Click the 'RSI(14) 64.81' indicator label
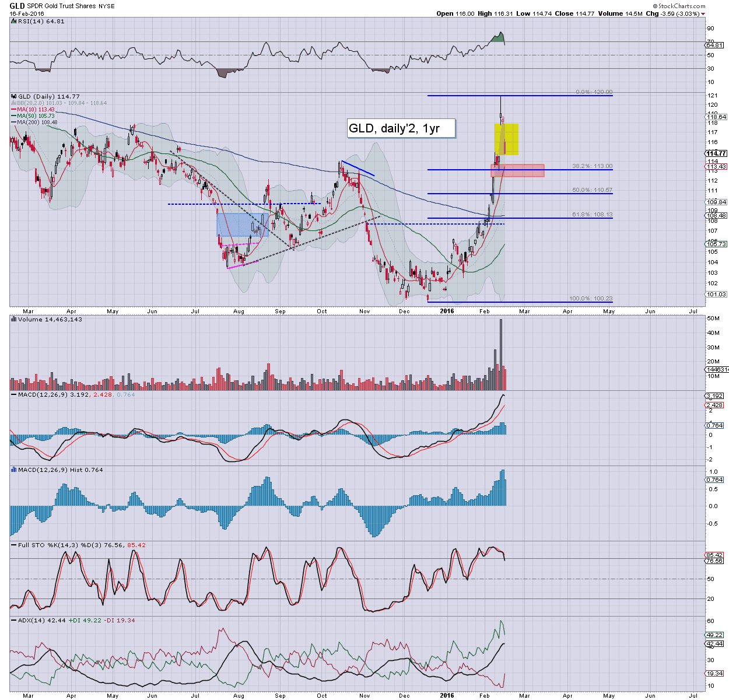729x700 pixels. pos(42,21)
